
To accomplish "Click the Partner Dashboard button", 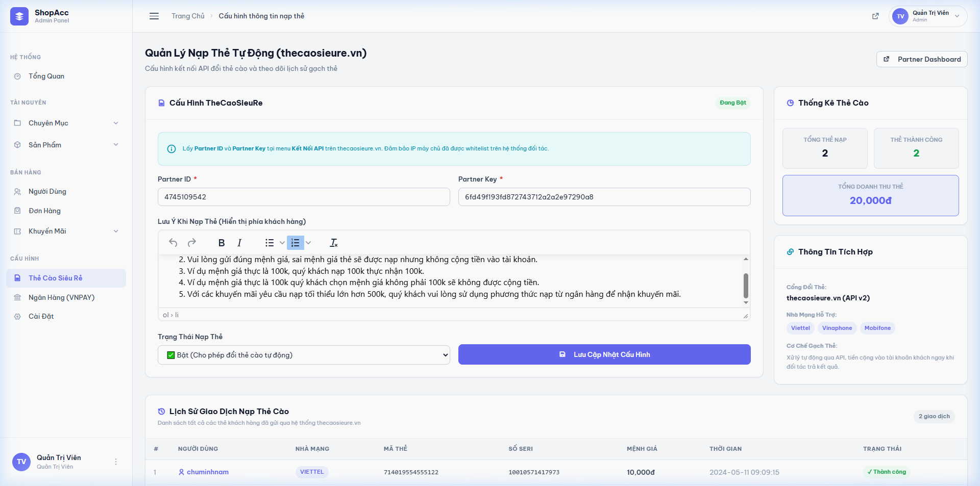I will coord(922,59).
